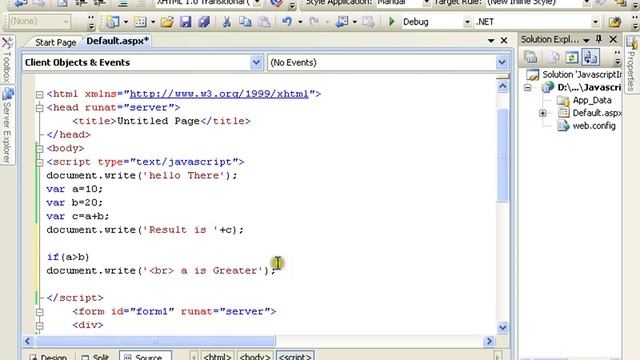Open the Undo history dropdown arrow
Screen dimensions: 640x360
300,22
